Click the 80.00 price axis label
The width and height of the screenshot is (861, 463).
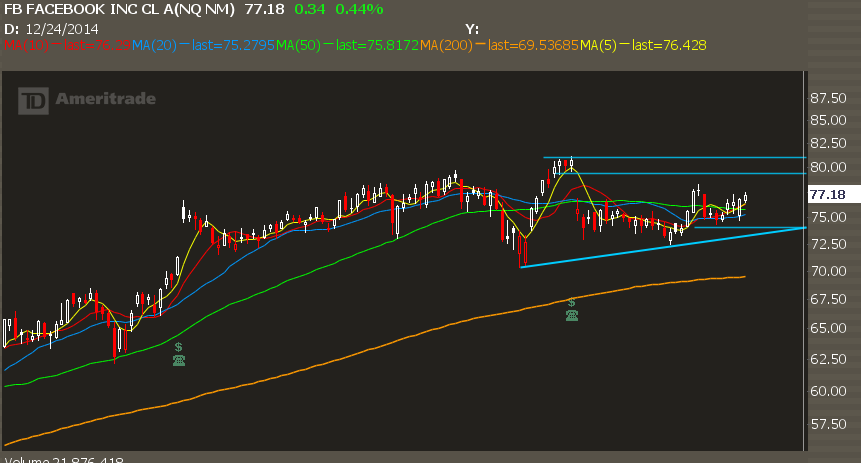pos(830,166)
